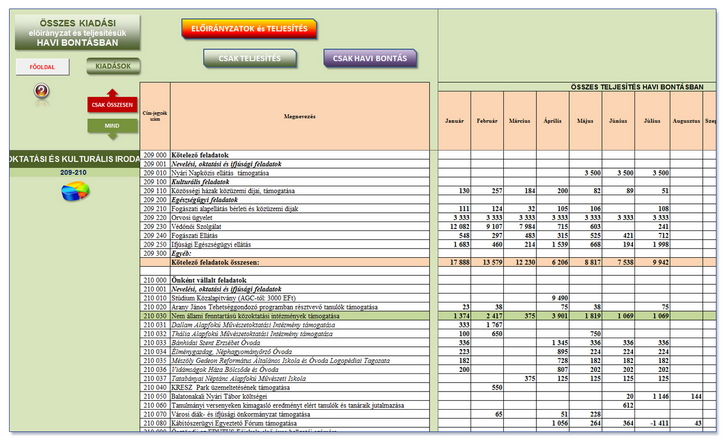Collapse rows with CSAK ÖSSZESEN

112,105
